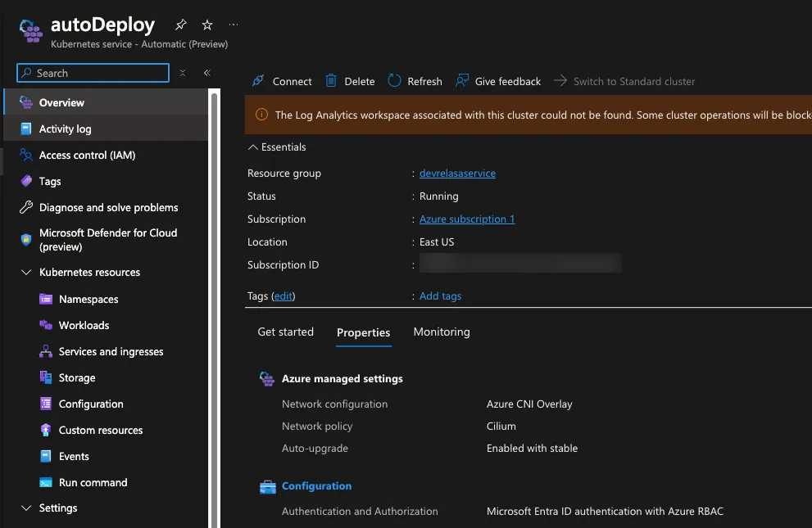Open Microsoft Defender for Cloud shield icon

tap(25, 240)
